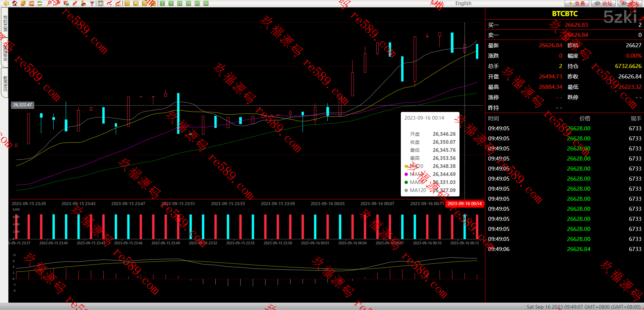Switch language to English
The width and height of the screenshot is (644, 310).
coord(463,3)
